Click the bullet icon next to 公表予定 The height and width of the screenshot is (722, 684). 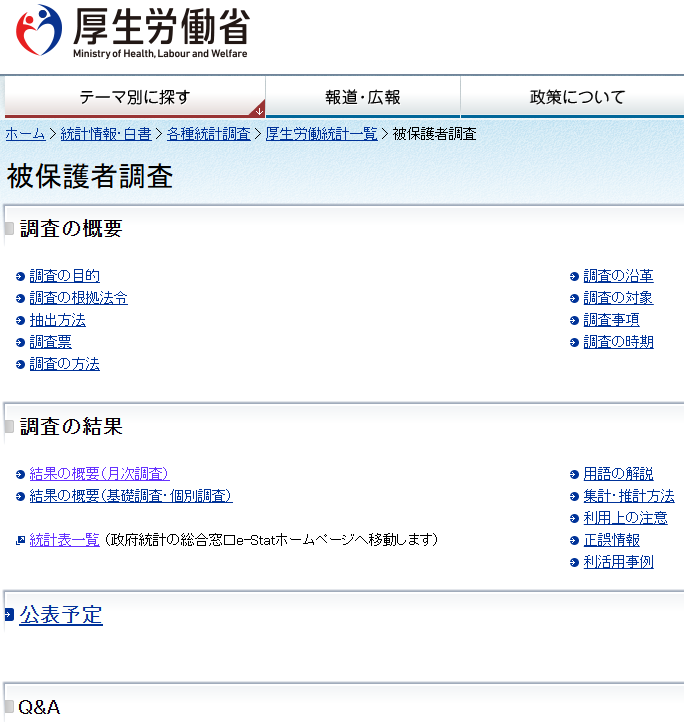(9, 615)
